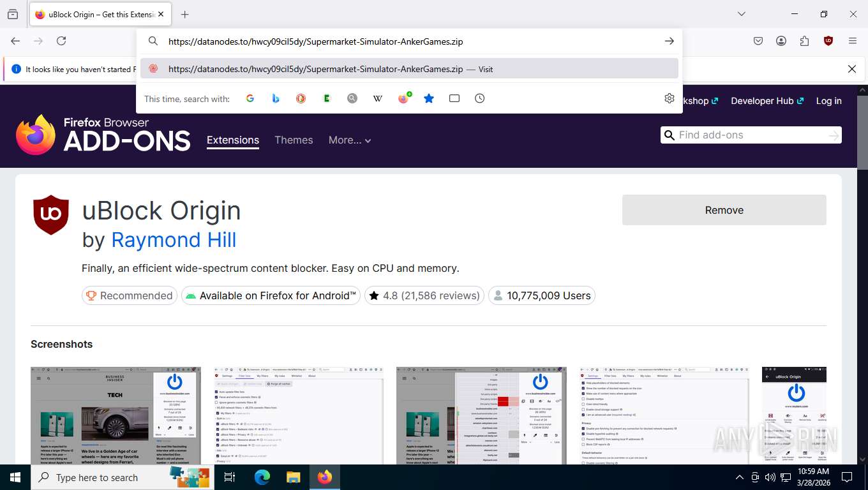Visit the datanodes.to suggestion row
The width and height of the screenshot is (868, 490).
[x=409, y=69]
